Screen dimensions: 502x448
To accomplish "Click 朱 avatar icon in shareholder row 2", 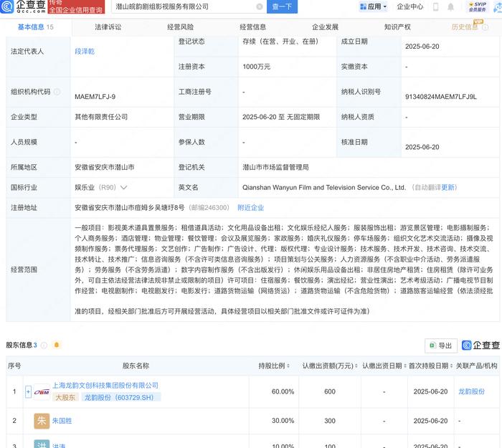I will pyautogui.click(x=42, y=421).
